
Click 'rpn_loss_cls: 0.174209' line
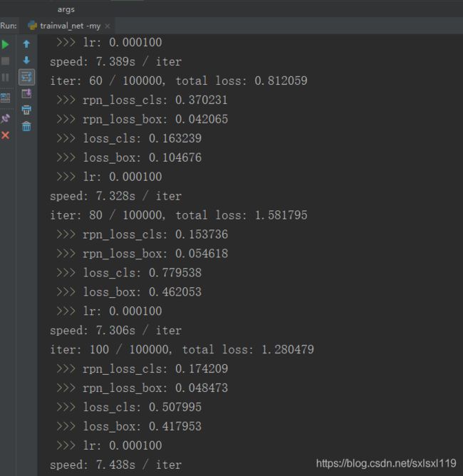[x=142, y=369]
